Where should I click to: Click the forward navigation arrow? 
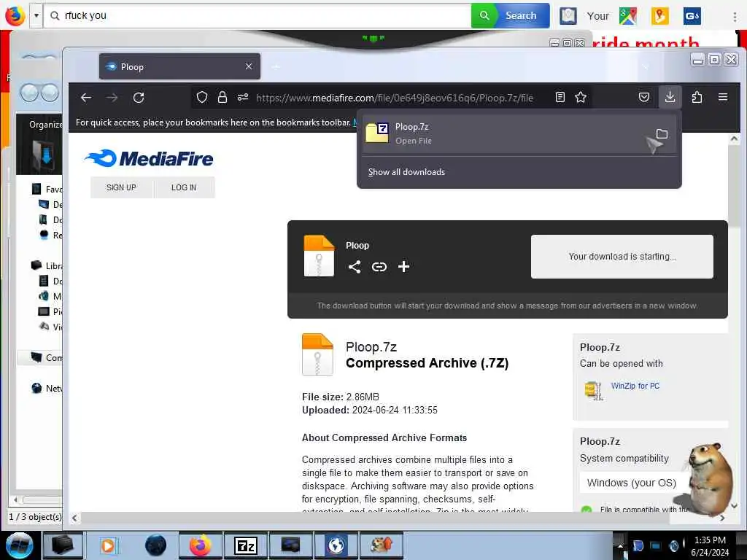click(x=112, y=98)
